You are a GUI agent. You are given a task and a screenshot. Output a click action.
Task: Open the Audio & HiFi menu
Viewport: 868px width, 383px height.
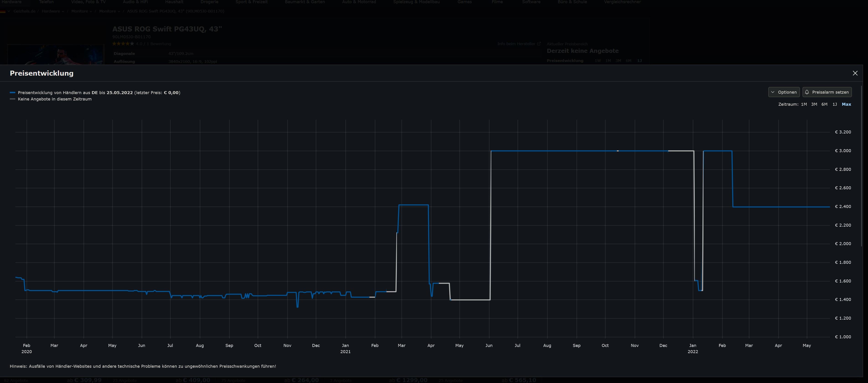point(135,2)
